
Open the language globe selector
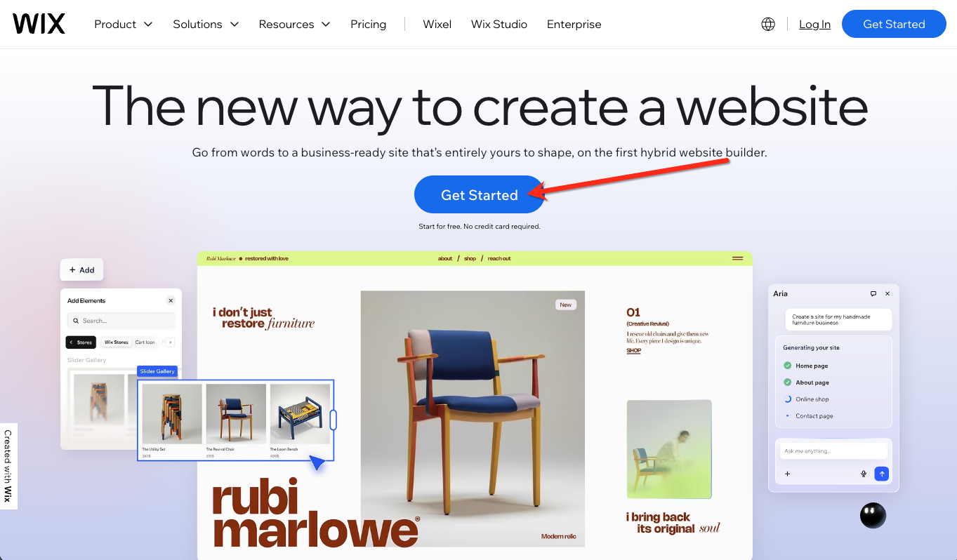(768, 24)
